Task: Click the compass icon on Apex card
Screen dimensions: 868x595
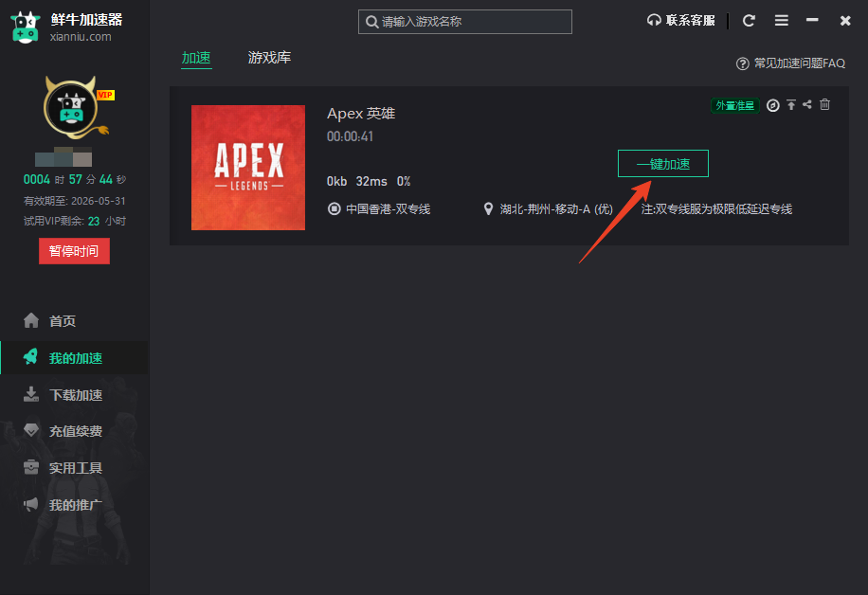Action: (x=773, y=105)
